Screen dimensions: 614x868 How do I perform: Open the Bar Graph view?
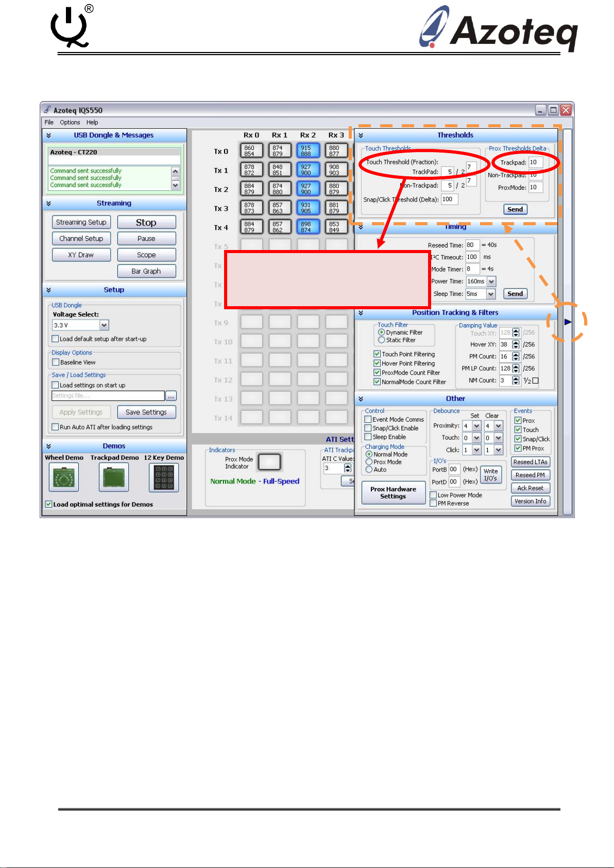pyautogui.click(x=146, y=271)
